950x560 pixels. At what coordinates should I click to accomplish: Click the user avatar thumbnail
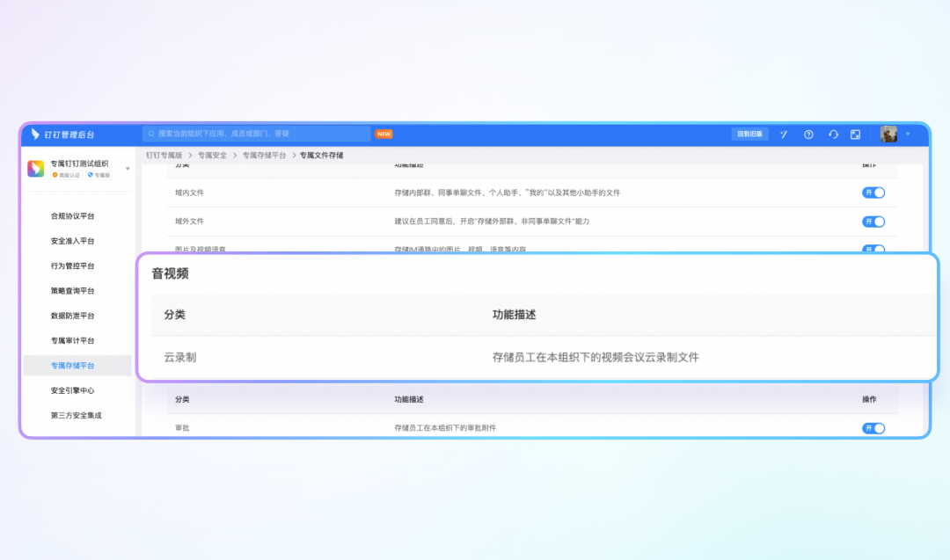click(x=888, y=135)
